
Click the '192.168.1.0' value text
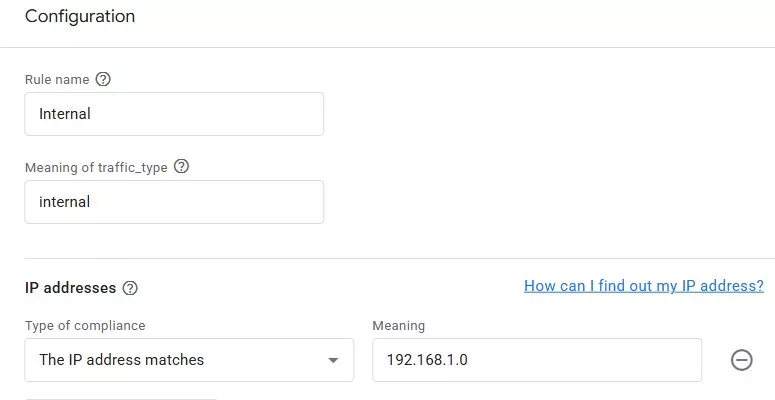pos(427,360)
